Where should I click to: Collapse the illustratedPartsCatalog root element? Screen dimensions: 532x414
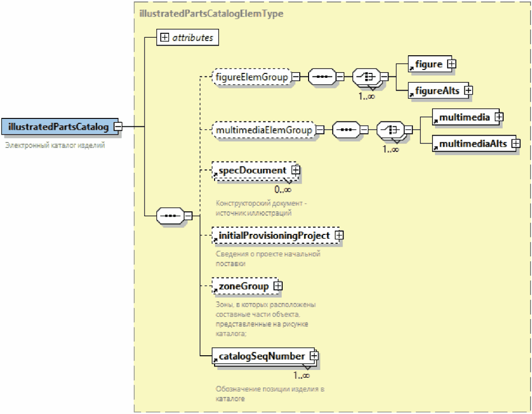(118, 127)
